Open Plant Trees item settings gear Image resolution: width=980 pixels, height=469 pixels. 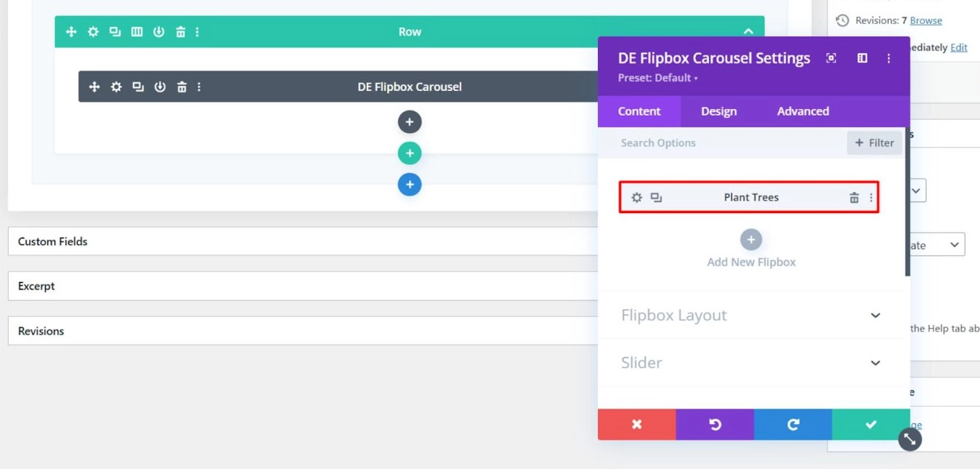(637, 198)
